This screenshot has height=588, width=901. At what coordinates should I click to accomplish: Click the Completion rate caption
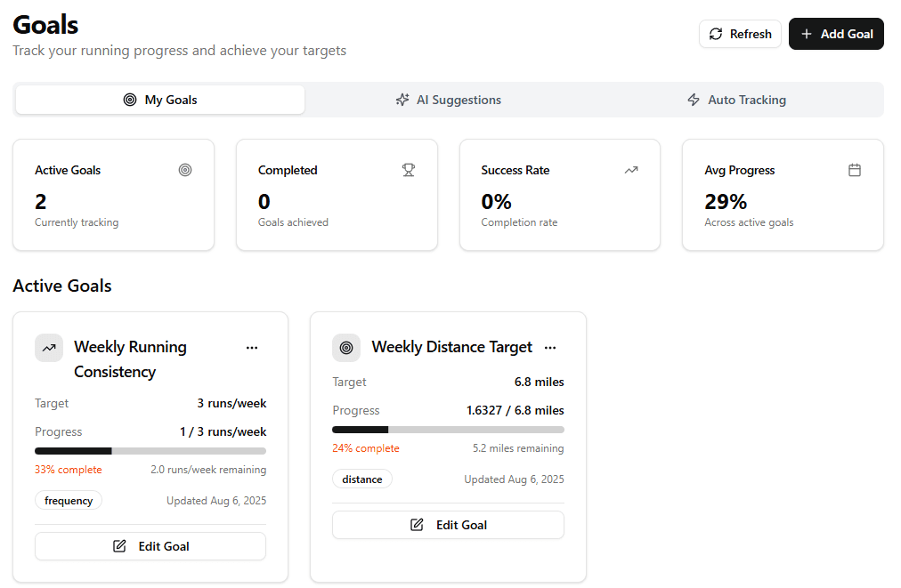pyautogui.click(x=519, y=222)
